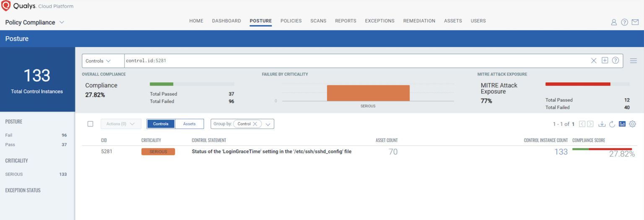Open the REPORTS tab
Viewport: 644px width, 220px height.
[345, 21]
